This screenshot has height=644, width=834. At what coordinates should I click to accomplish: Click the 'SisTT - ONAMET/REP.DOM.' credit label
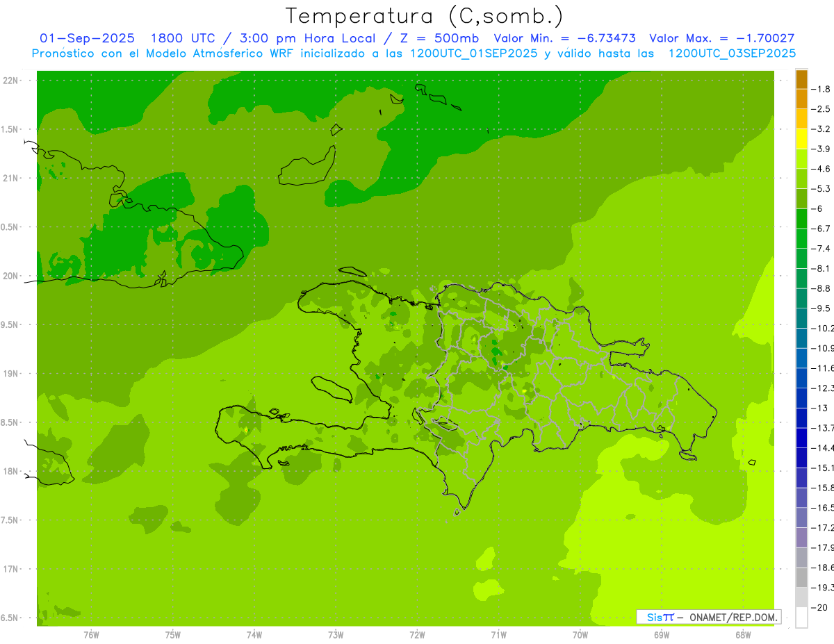point(708,617)
